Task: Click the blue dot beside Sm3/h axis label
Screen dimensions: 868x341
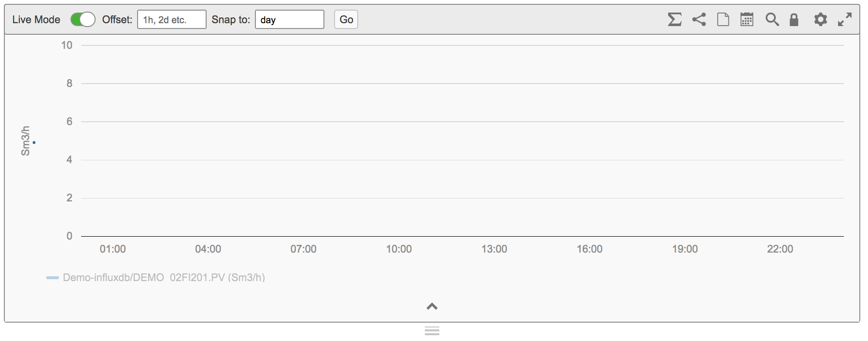Action: click(34, 142)
